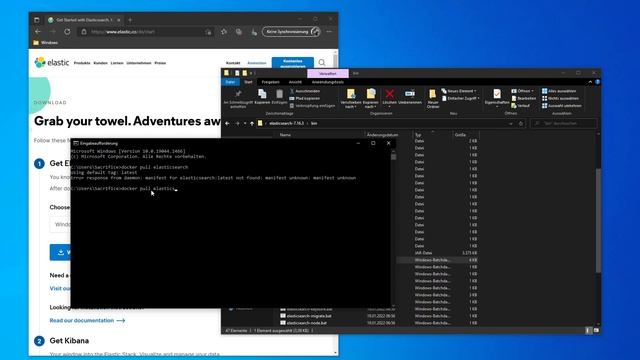Click Edge address bar with elastic.co URL

click(145, 32)
